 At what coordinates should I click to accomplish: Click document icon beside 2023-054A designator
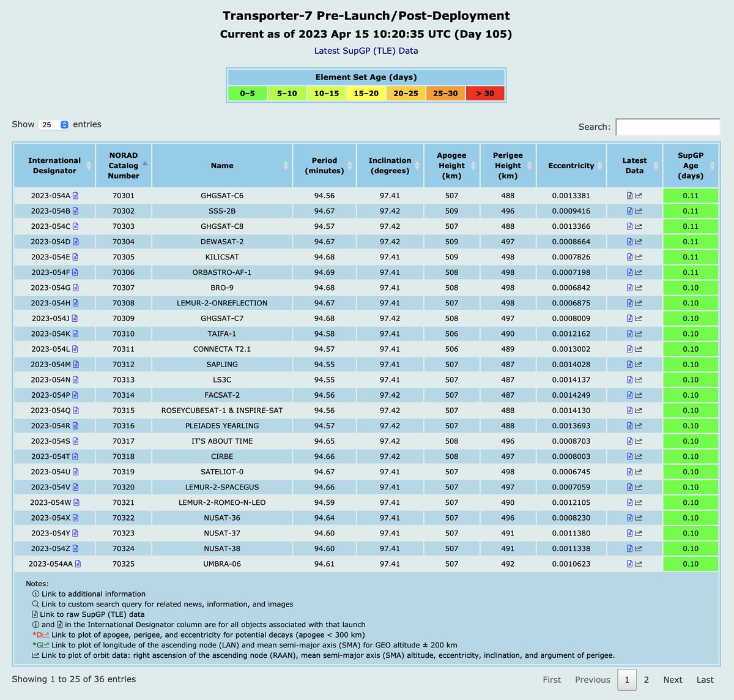point(76,196)
